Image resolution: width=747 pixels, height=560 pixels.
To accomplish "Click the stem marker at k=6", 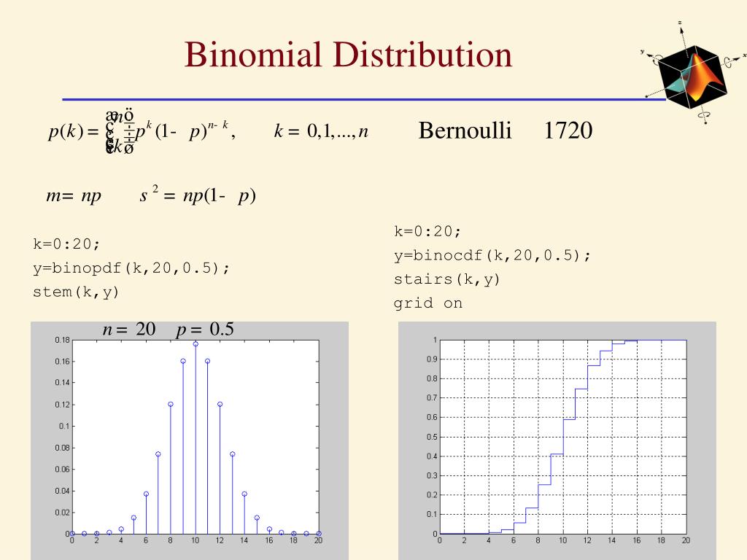I will pos(146,494).
